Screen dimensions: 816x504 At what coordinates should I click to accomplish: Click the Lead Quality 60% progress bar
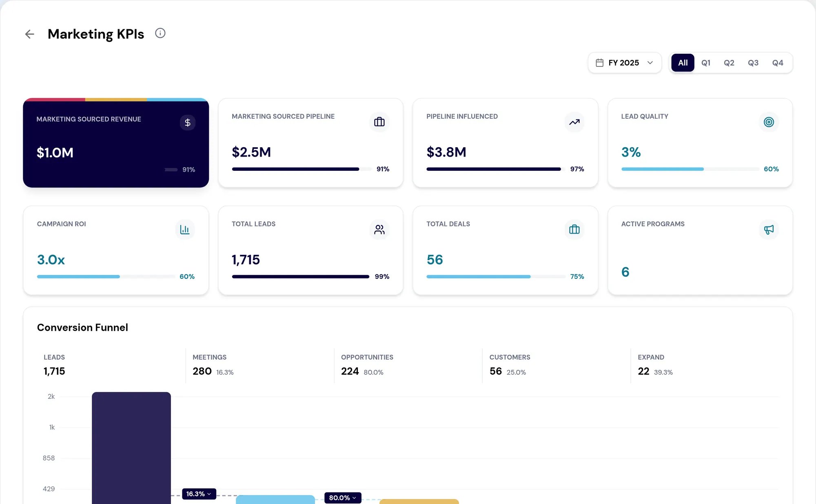coord(690,169)
